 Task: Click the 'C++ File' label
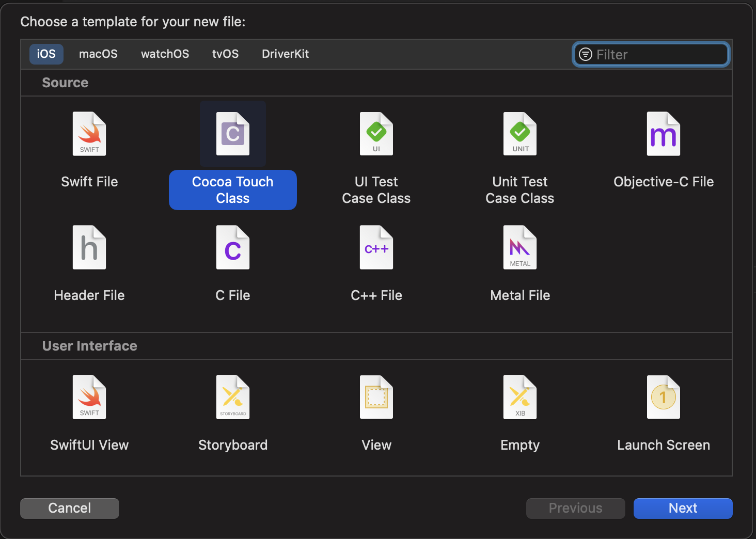(376, 295)
